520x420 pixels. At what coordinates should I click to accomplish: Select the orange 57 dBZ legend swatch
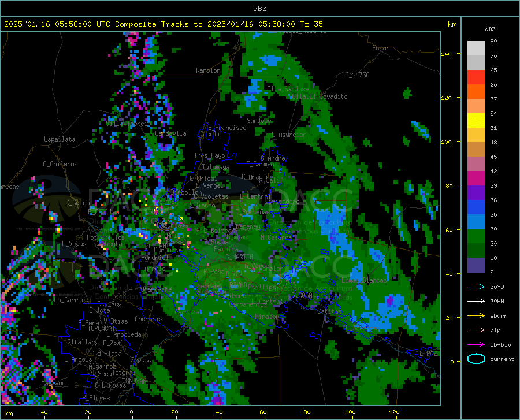click(476, 91)
